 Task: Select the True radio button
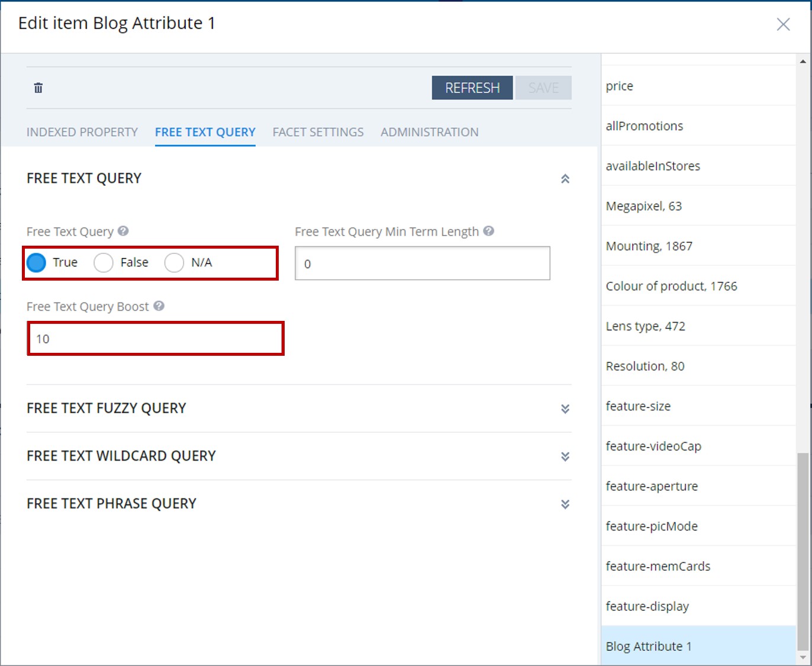pos(36,262)
